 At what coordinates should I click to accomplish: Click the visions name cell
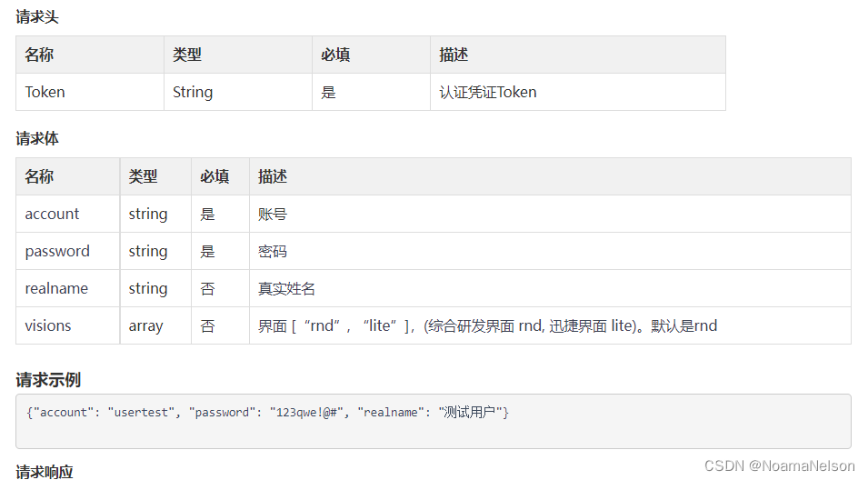coord(67,325)
